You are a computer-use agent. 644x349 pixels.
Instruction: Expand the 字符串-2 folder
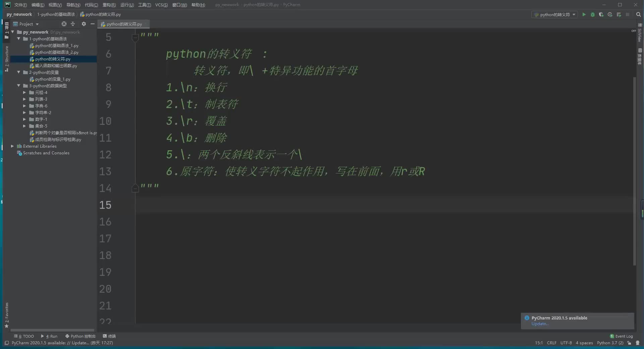click(x=24, y=112)
